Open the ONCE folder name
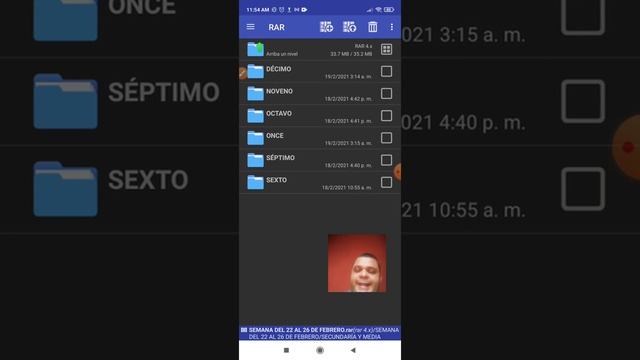Viewport: 640px width, 360px height. click(275, 135)
